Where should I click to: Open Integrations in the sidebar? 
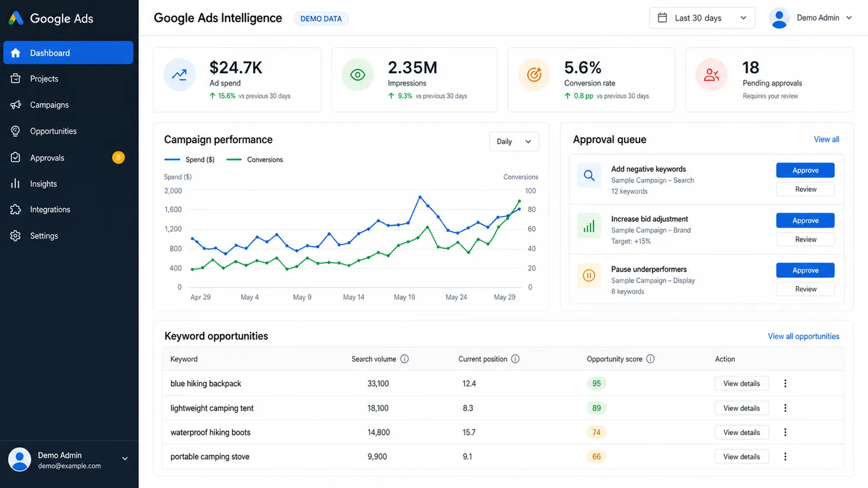point(68,209)
